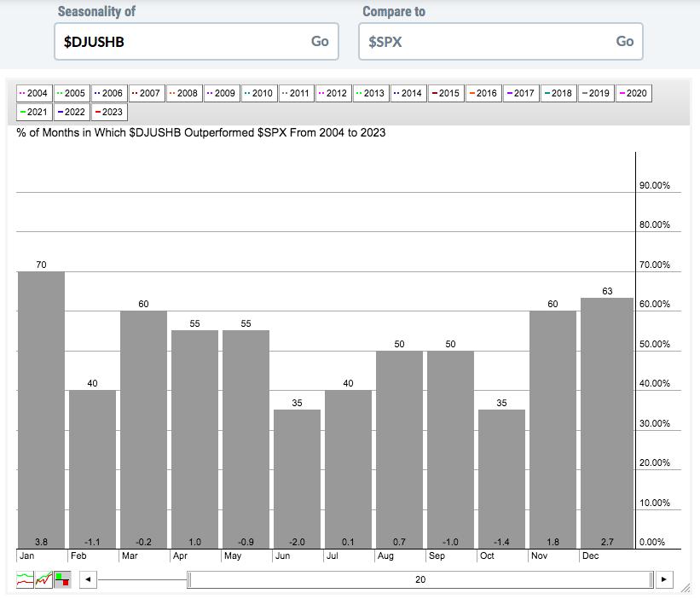Click the June bar showing 35
The width and height of the screenshot is (700, 599).
click(297, 478)
